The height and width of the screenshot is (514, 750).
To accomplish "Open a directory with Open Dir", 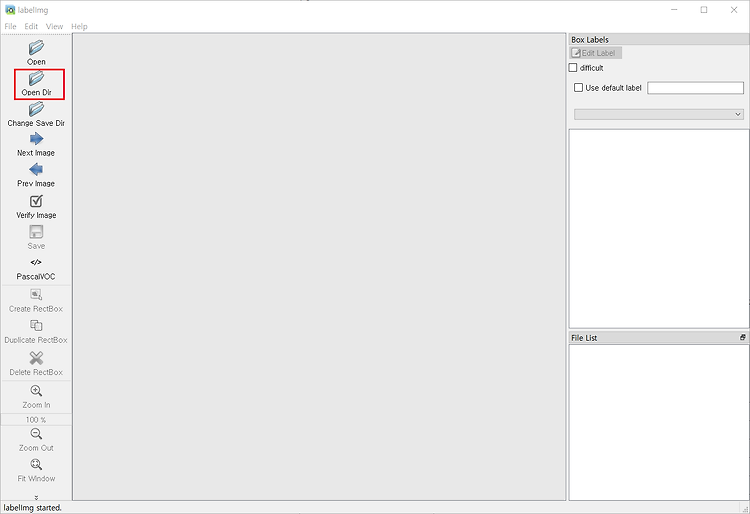I will coord(36,84).
